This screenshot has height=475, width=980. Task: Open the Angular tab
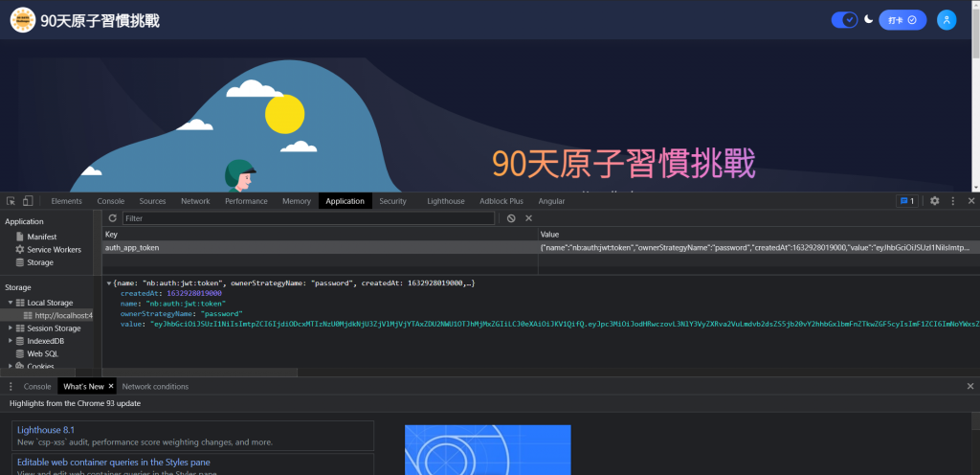coord(551,200)
